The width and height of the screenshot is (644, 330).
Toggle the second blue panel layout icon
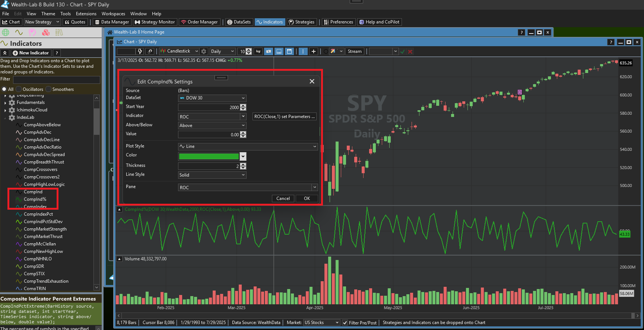coord(279,51)
